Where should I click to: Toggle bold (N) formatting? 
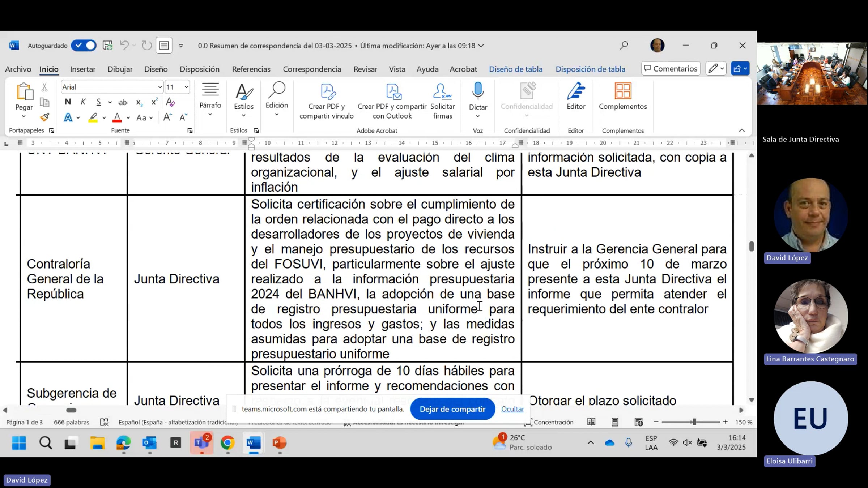coord(68,102)
